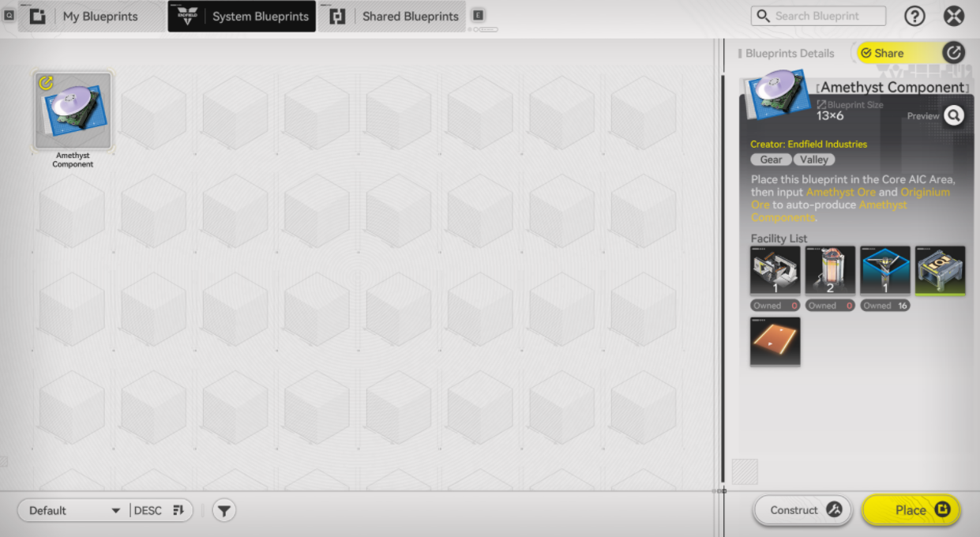Open the filter funnel button

[224, 511]
